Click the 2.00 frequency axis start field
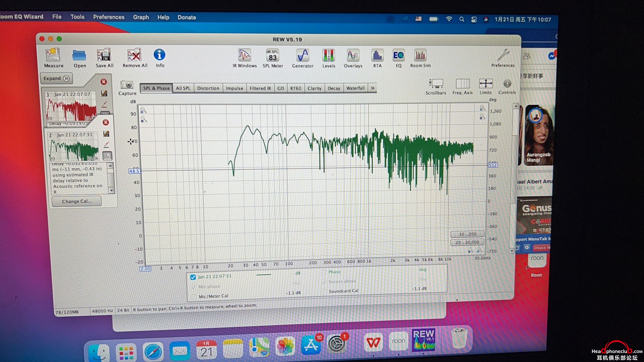The image size is (644, 362). coord(145,269)
